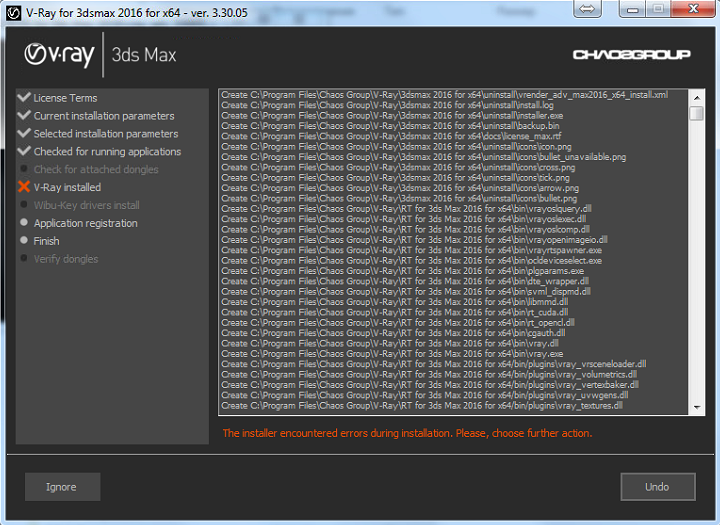Screen dimensions: 720x525
Task: Select the Finish step label
Action: pos(46,241)
